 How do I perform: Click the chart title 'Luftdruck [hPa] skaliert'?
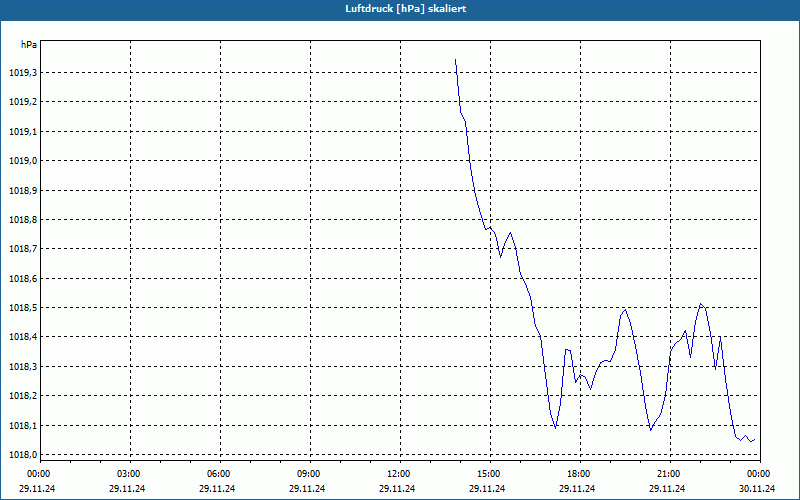[406, 9]
